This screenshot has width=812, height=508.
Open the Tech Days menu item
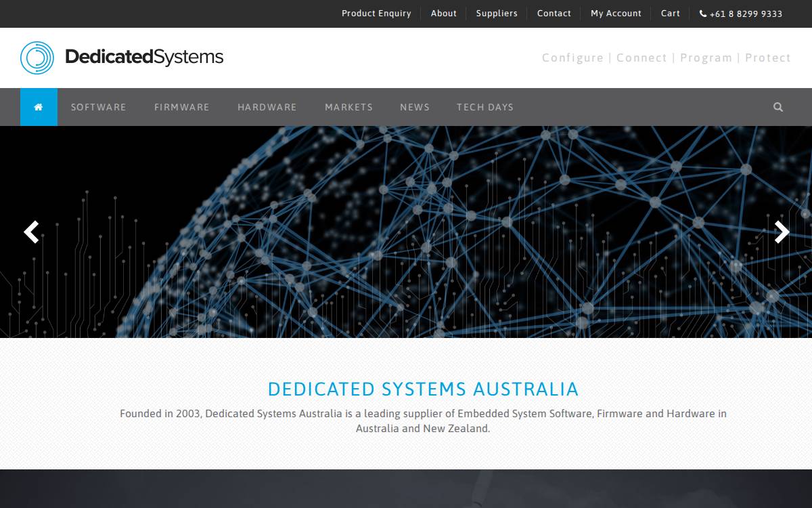(485, 107)
